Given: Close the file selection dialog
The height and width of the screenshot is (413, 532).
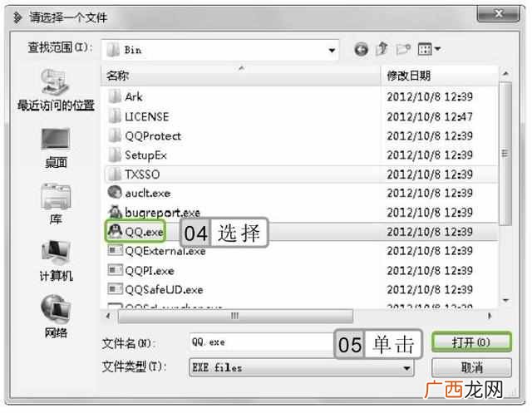Looking at the screenshot, I should click(499, 13).
